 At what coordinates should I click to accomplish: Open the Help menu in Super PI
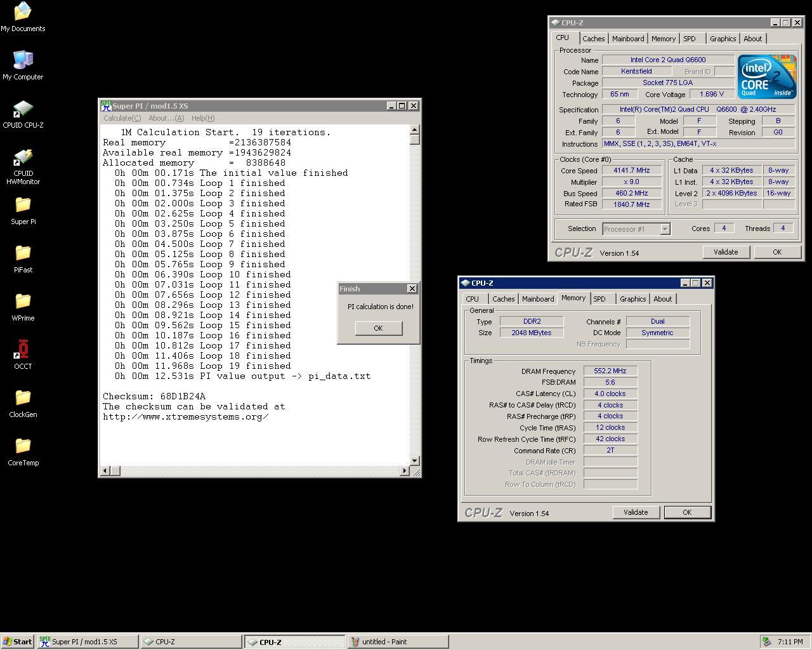203,118
